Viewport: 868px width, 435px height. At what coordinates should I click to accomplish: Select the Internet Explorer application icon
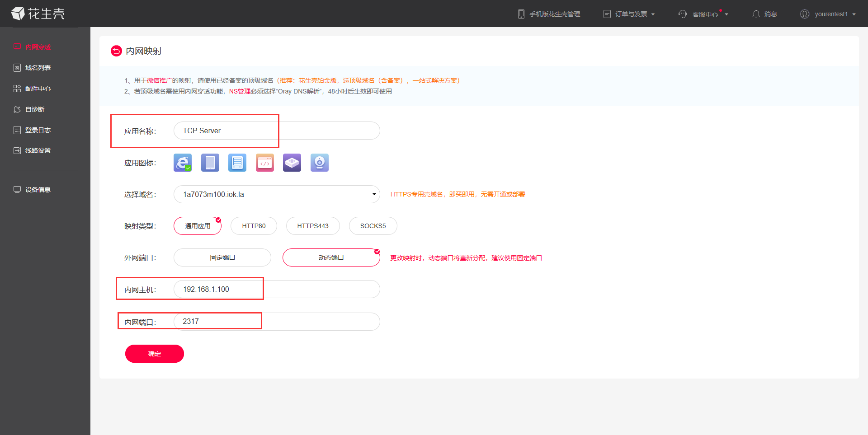(183, 163)
